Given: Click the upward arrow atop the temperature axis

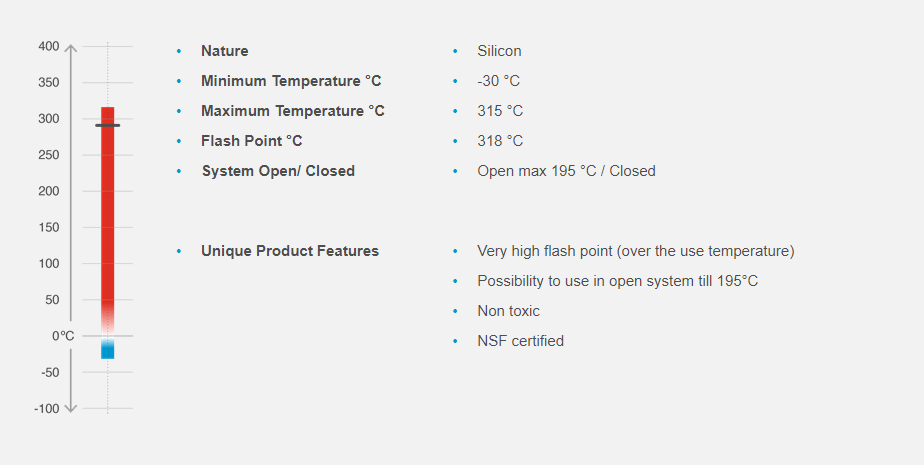Looking at the screenshot, I should pos(70,47).
